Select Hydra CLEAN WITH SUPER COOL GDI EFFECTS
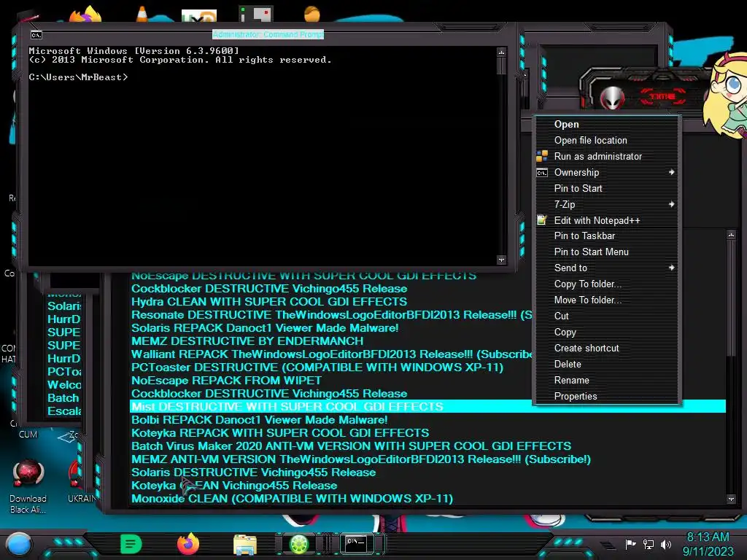The height and width of the screenshot is (560, 747). click(269, 302)
